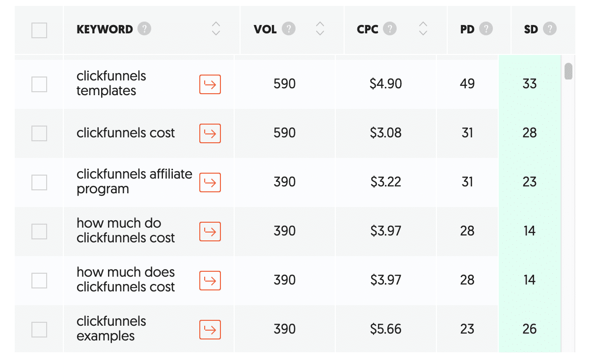Image resolution: width=594 pixels, height=364 pixels.
Task: Check the box for clickfunnels examples row
Action: coord(39,330)
